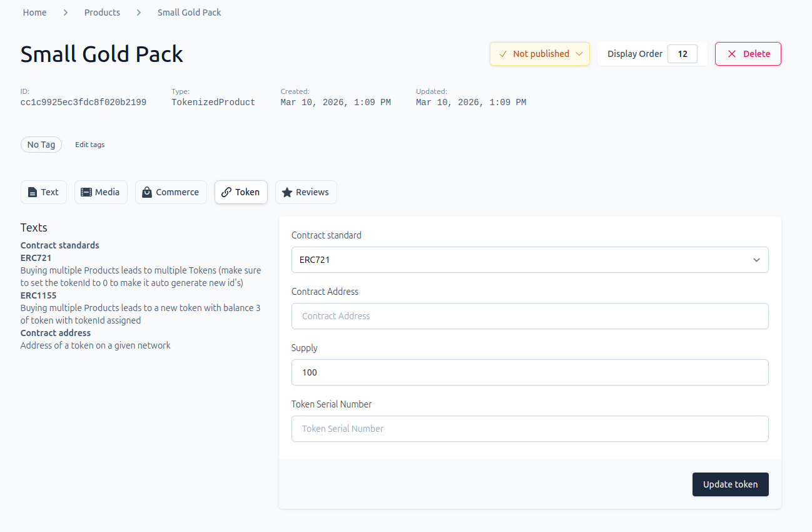Switch to the Media tab

pyautogui.click(x=101, y=192)
